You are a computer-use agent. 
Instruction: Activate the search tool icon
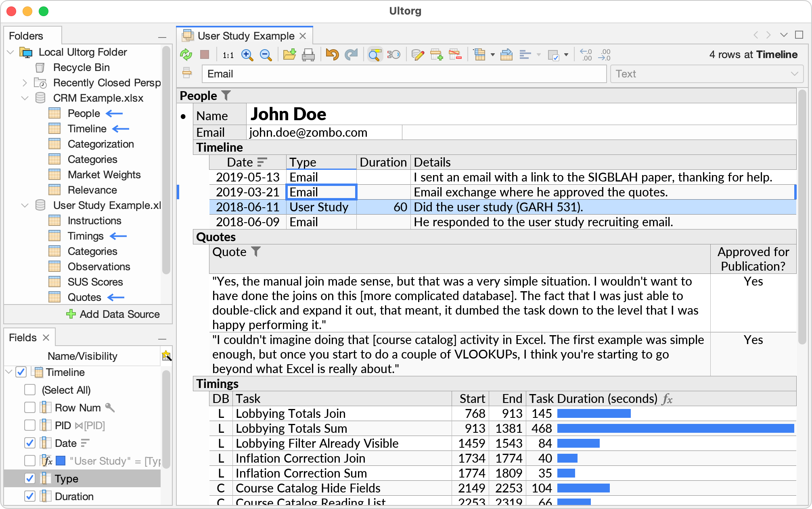pos(375,54)
